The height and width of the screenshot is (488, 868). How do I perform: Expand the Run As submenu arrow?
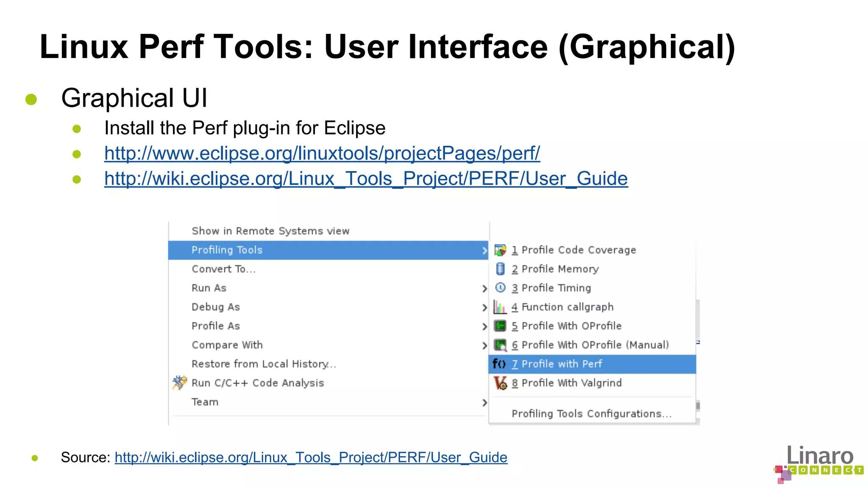coord(484,288)
